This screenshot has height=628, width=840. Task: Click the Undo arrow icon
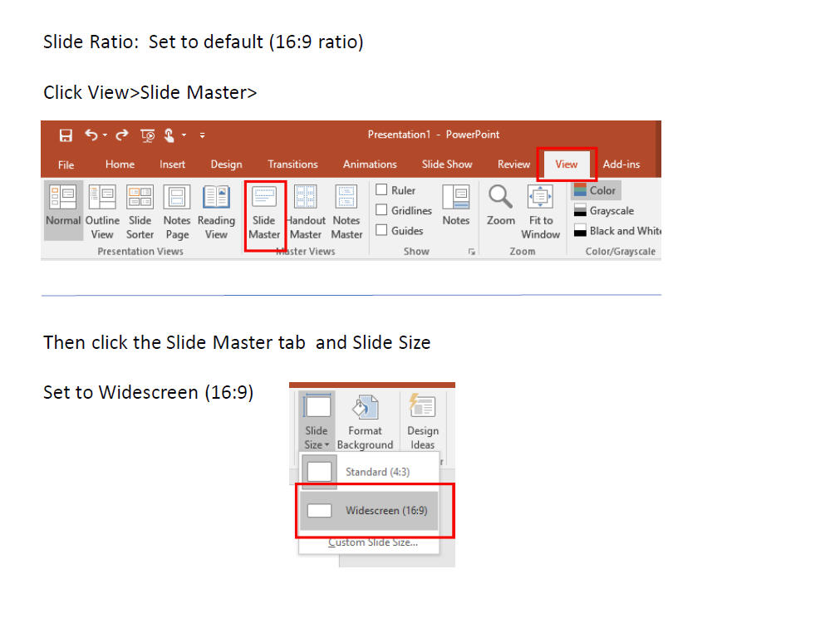[91, 135]
